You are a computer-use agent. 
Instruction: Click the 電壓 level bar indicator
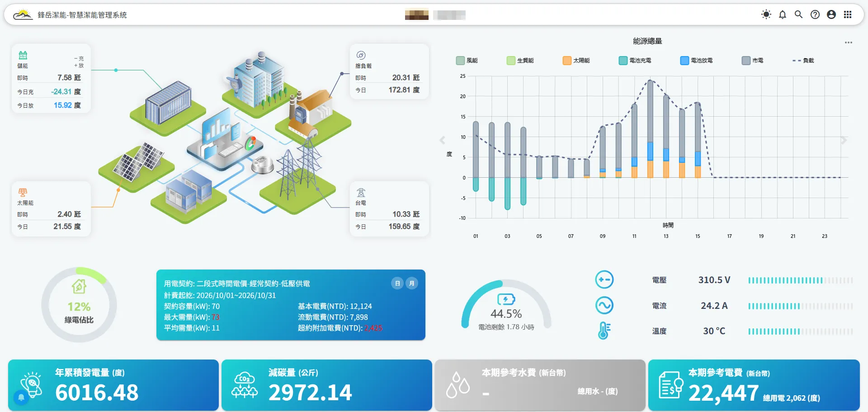click(x=800, y=280)
